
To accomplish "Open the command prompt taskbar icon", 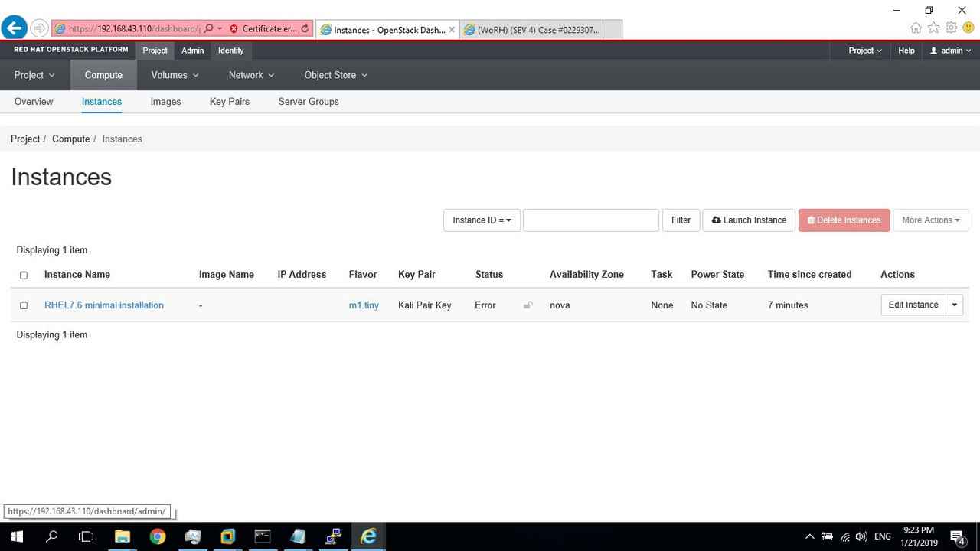I will [x=263, y=536].
